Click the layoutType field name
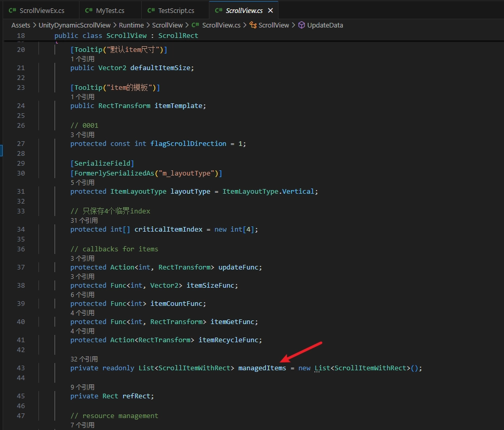The height and width of the screenshot is (430, 504). coord(190,192)
